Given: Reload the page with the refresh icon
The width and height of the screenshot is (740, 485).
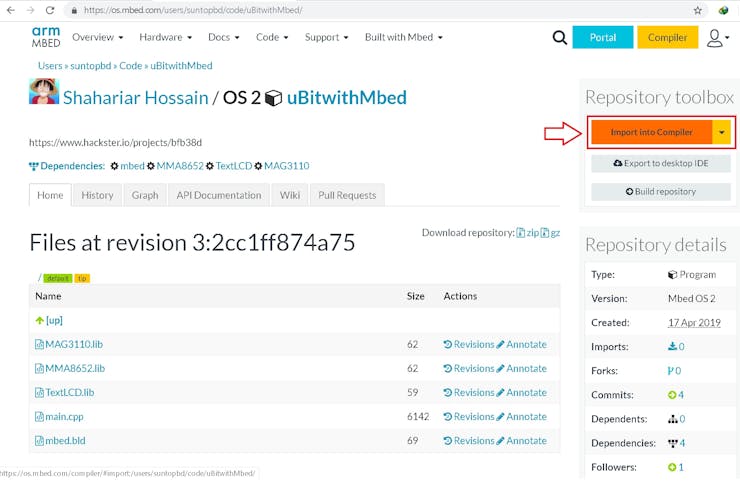Looking at the screenshot, I should [x=50, y=10].
